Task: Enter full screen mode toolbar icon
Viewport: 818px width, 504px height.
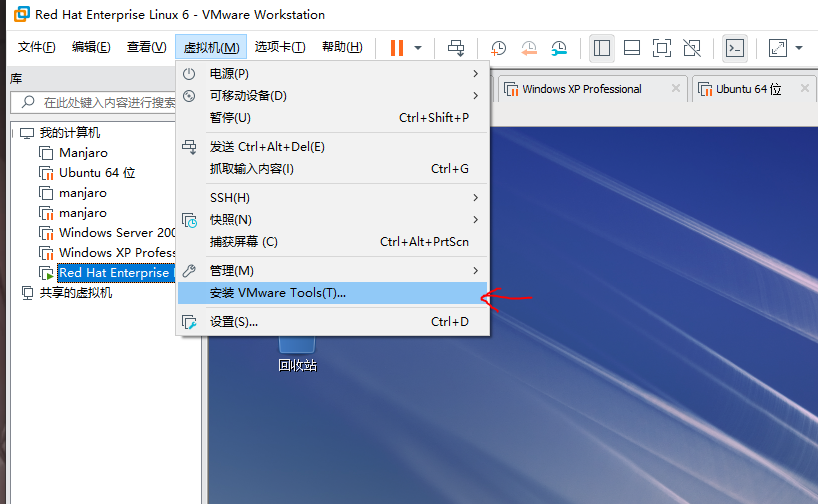Action: [661, 48]
